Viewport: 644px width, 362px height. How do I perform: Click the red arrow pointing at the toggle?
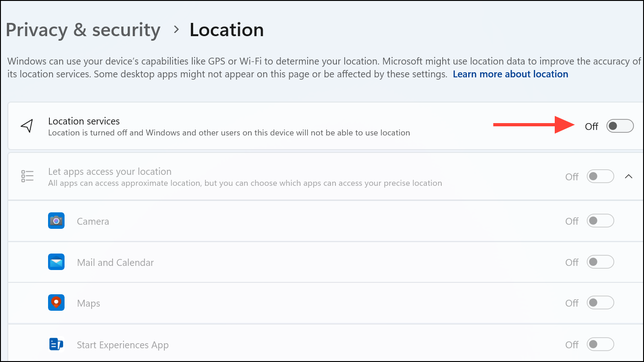coord(533,124)
